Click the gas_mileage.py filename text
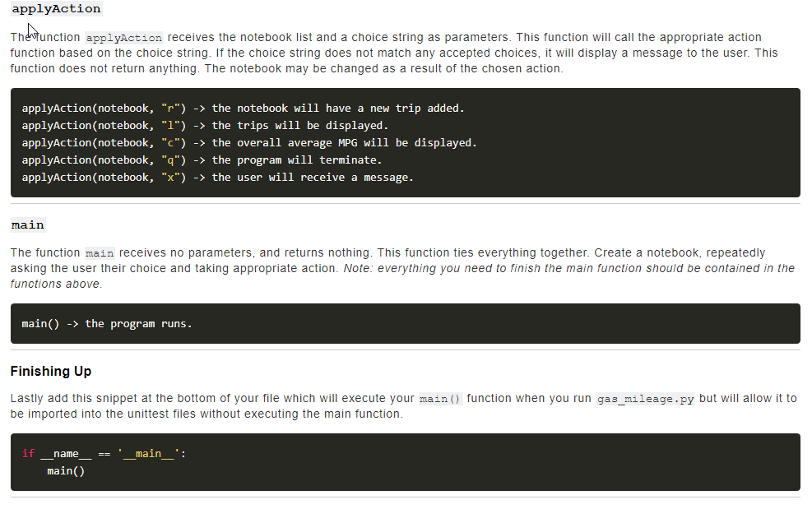Viewport: 812px width, 509px height. click(x=645, y=399)
